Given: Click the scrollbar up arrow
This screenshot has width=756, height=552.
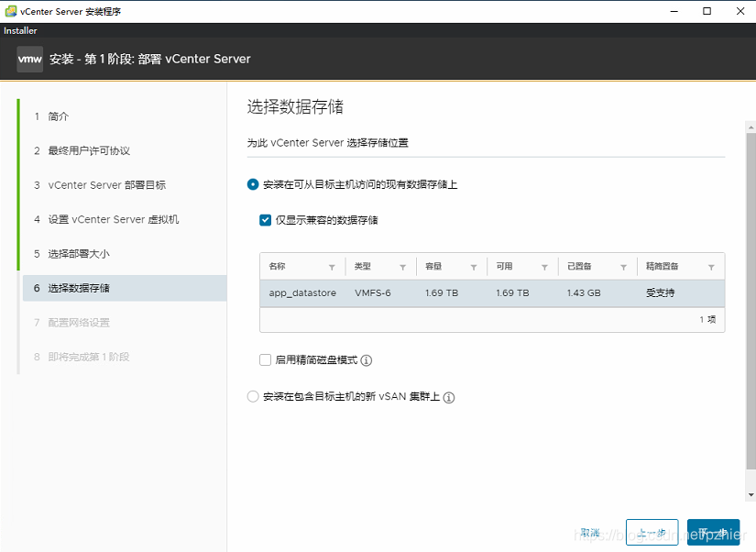Looking at the screenshot, I should pyautogui.click(x=751, y=127).
